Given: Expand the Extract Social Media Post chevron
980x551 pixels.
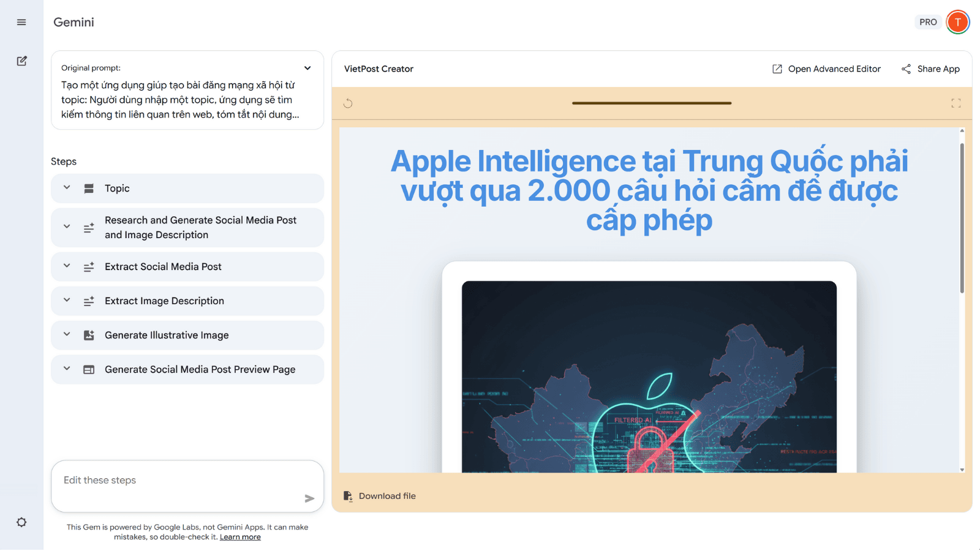Looking at the screenshot, I should click(x=67, y=266).
